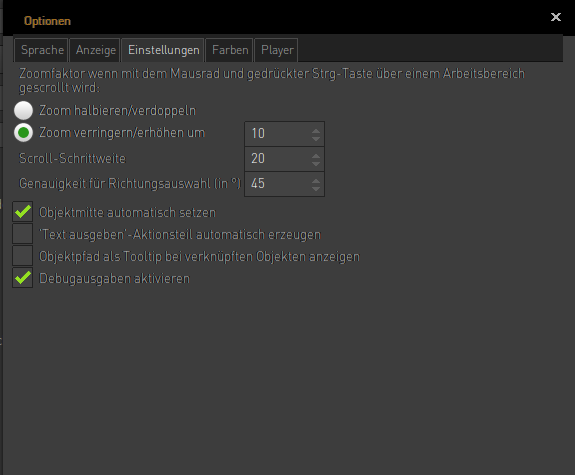Decrease zoom step value with down arrow
Screen dimensions: 575x475
[x=316, y=138]
